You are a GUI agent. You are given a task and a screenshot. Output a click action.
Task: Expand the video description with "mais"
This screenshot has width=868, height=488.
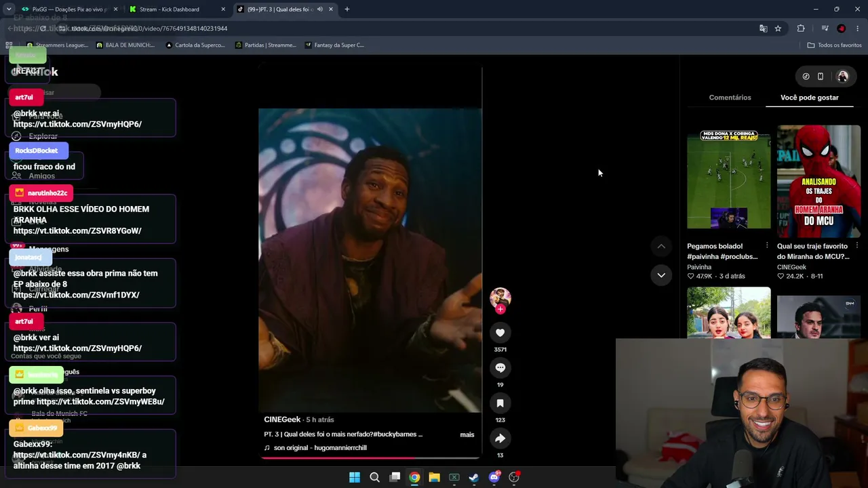(467, 434)
